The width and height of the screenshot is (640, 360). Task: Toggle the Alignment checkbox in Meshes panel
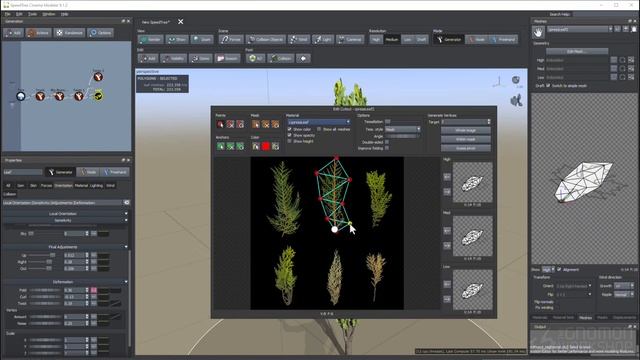[559, 269]
